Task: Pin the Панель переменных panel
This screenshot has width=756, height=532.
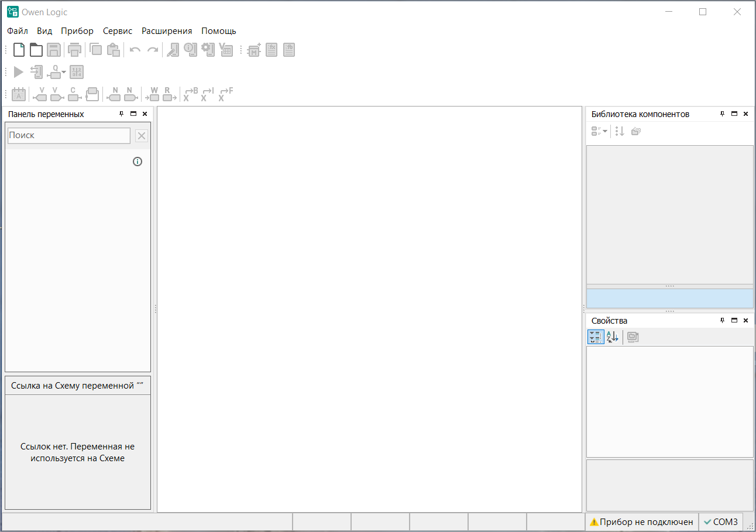Action: click(x=121, y=114)
